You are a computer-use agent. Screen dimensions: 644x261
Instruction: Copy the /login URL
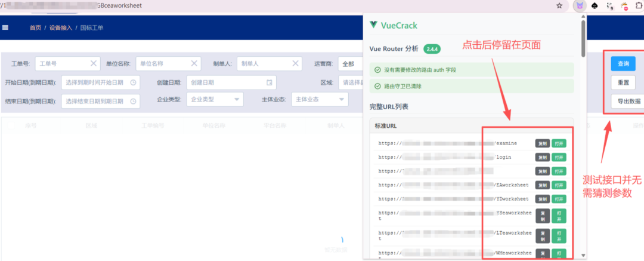click(543, 157)
